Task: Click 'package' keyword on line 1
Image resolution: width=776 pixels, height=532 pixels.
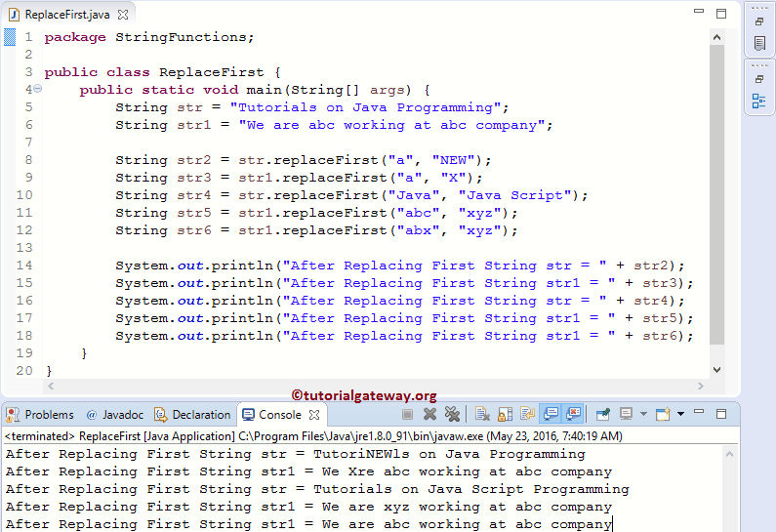Action: click(75, 37)
